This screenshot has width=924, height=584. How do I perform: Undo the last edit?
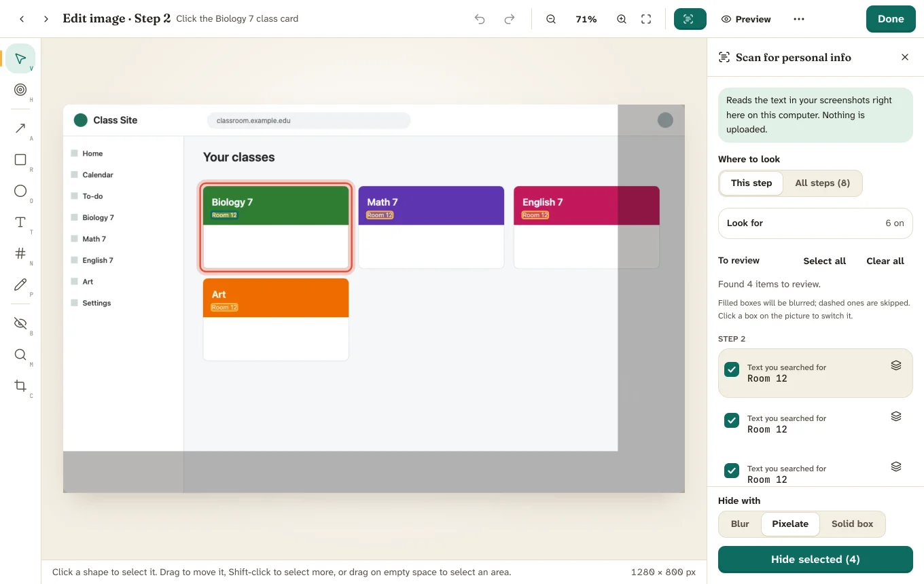coord(480,19)
